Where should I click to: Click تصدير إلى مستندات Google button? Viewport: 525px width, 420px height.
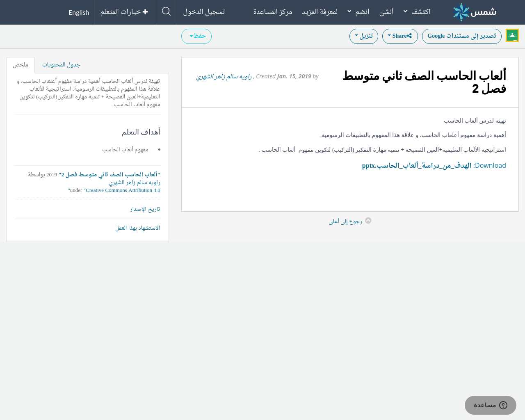tap(462, 36)
